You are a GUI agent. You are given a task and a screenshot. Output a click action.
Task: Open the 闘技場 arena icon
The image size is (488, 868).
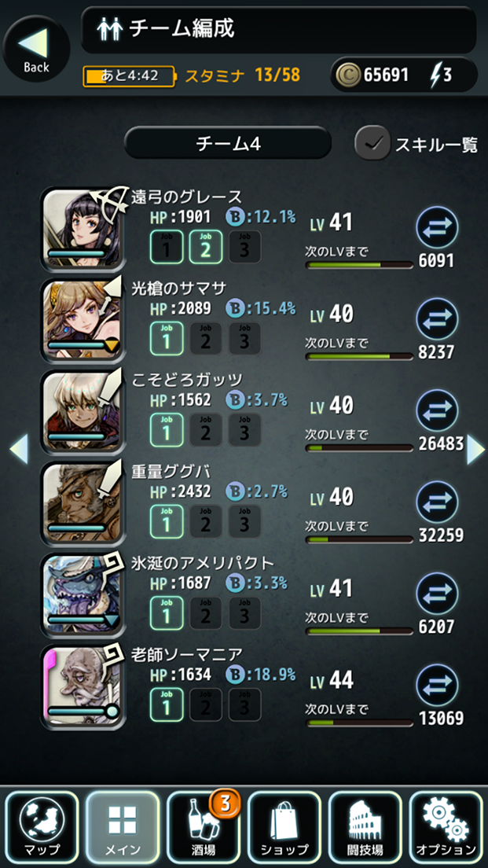pyautogui.click(x=365, y=826)
